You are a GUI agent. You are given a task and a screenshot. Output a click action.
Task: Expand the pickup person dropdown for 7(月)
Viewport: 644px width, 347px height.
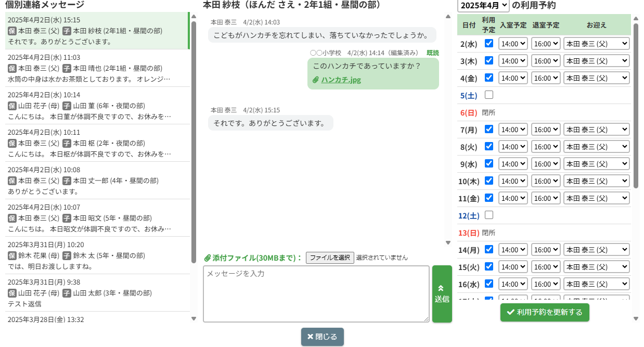596,130
